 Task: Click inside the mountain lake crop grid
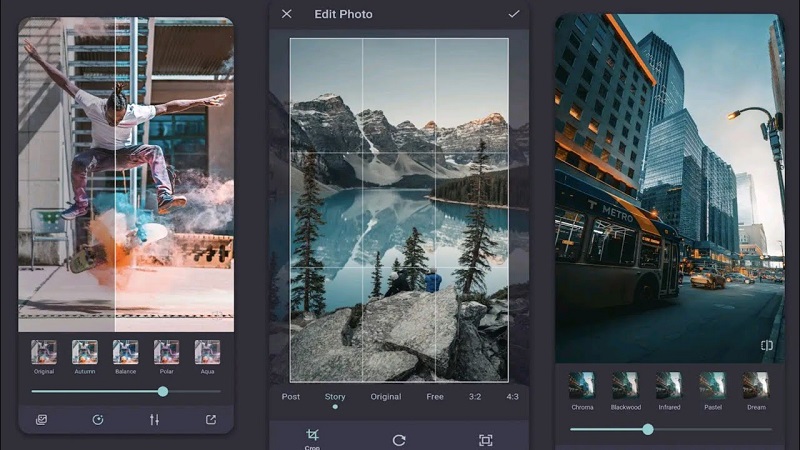coord(399,210)
